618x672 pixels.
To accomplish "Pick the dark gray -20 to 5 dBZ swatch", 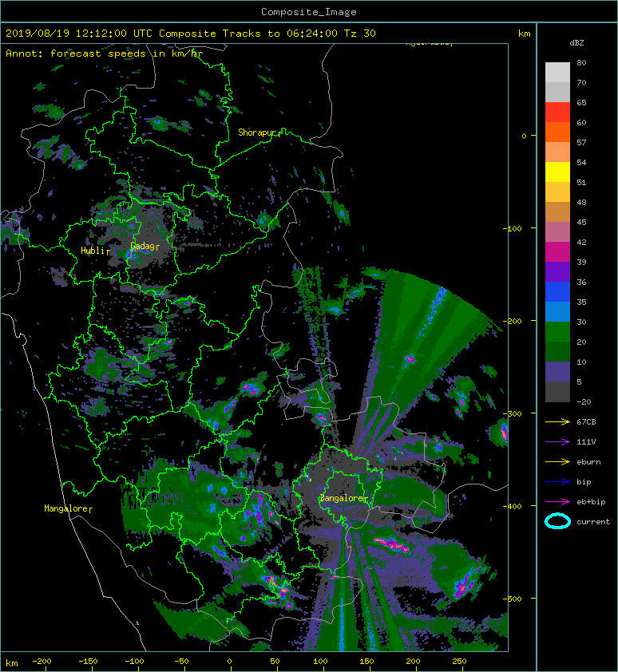I will [557, 391].
